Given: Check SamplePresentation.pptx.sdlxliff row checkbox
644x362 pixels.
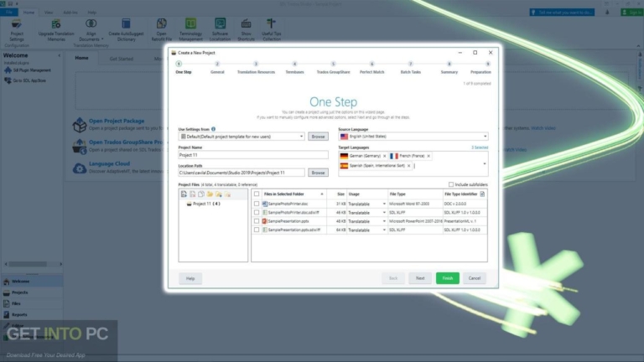Looking at the screenshot, I should tap(257, 230).
